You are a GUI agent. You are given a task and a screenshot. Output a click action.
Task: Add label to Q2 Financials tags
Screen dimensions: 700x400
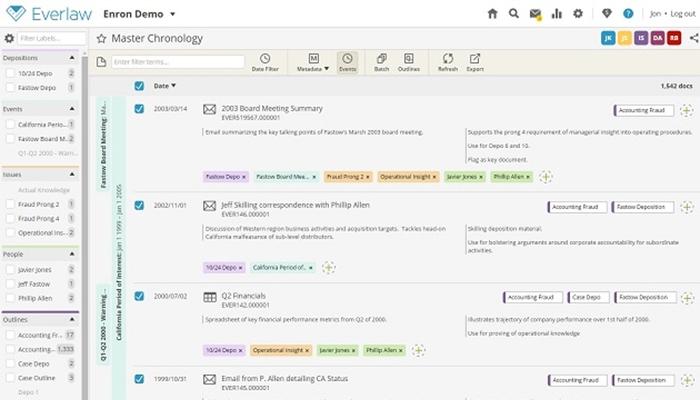[x=418, y=350]
